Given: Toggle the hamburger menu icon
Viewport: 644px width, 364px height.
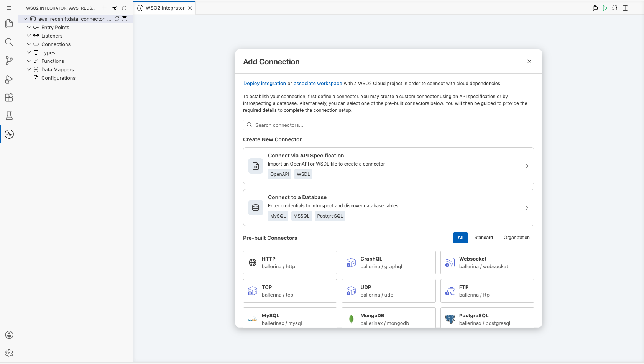Looking at the screenshot, I should [9, 8].
